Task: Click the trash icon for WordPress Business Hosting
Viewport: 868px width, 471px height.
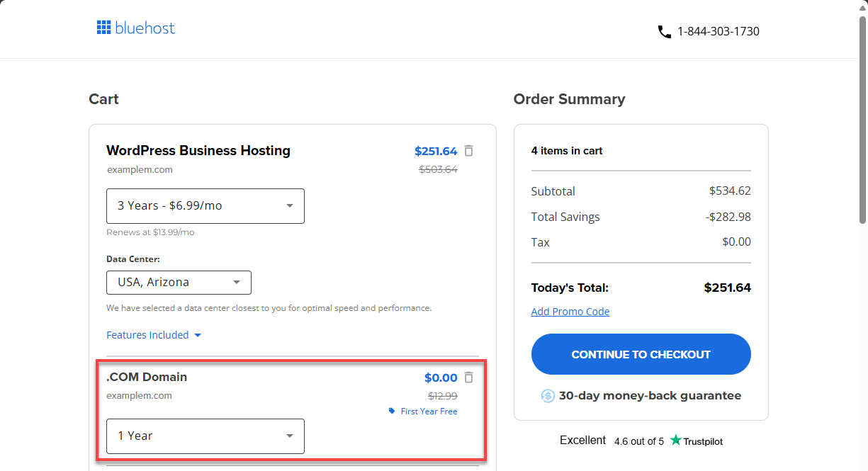Action: [469, 151]
